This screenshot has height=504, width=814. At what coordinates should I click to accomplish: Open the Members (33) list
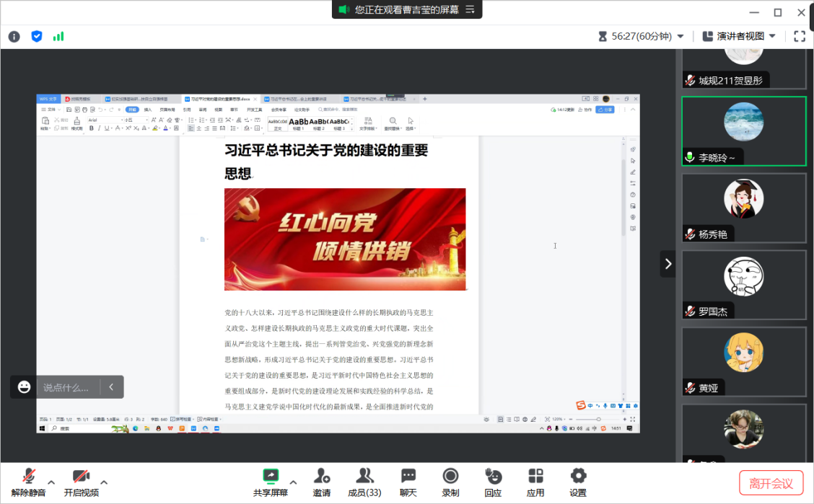click(364, 482)
